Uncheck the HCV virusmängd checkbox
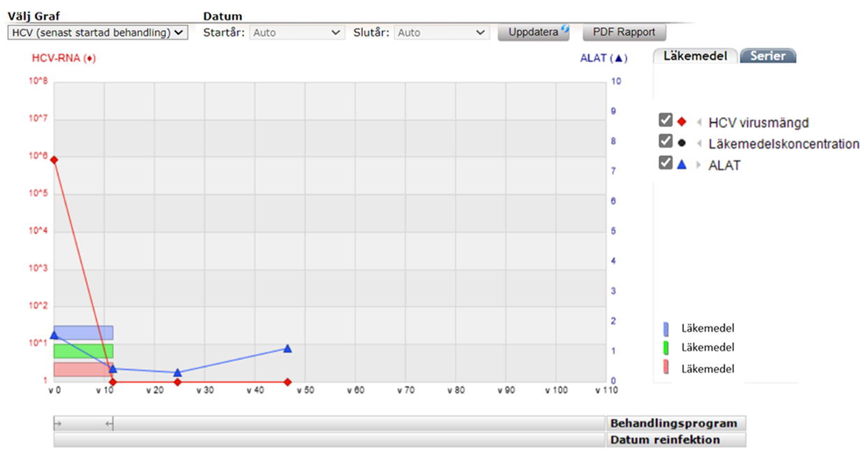 [665, 120]
